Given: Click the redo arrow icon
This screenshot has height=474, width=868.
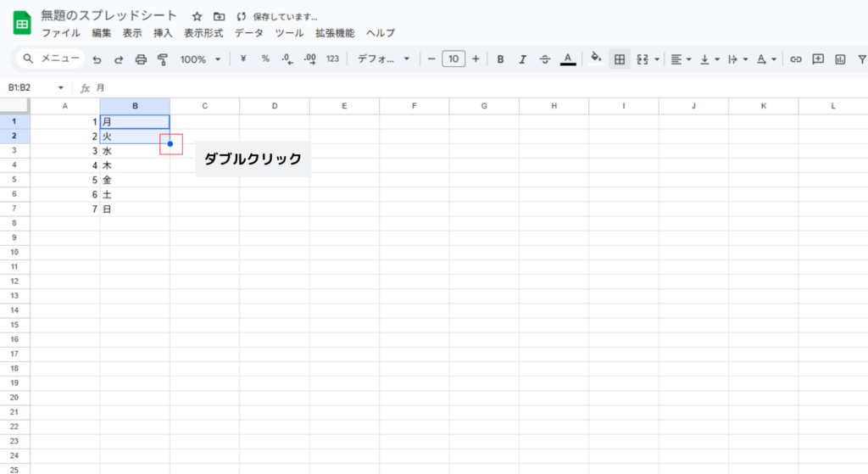Looking at the screenshot, I should click(119, 59).
